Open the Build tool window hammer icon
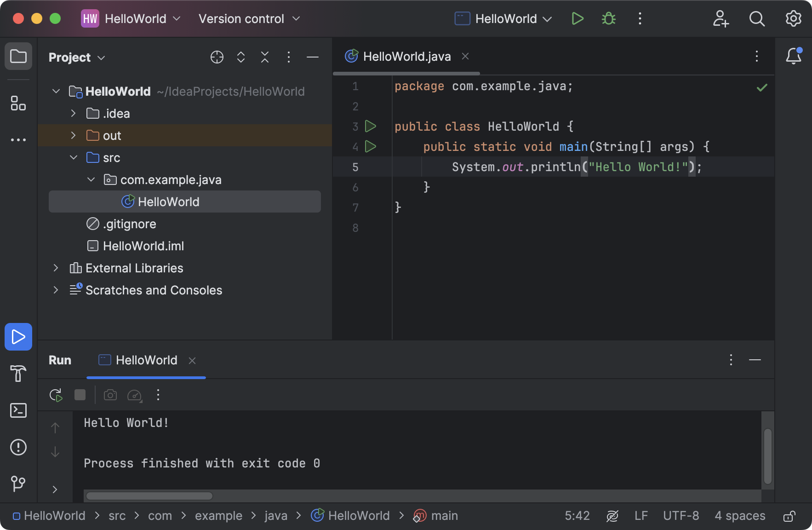The width and height of the screenshot is (812, 530). 18,374
